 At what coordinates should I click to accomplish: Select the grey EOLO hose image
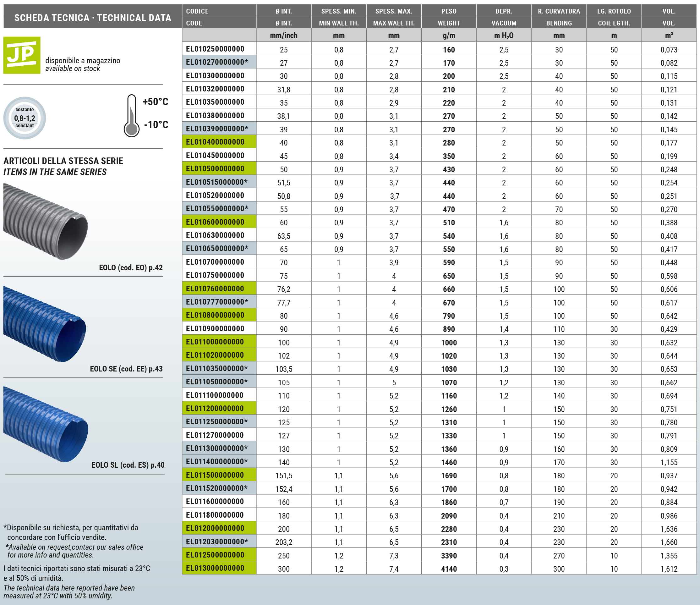click(46, 221)
